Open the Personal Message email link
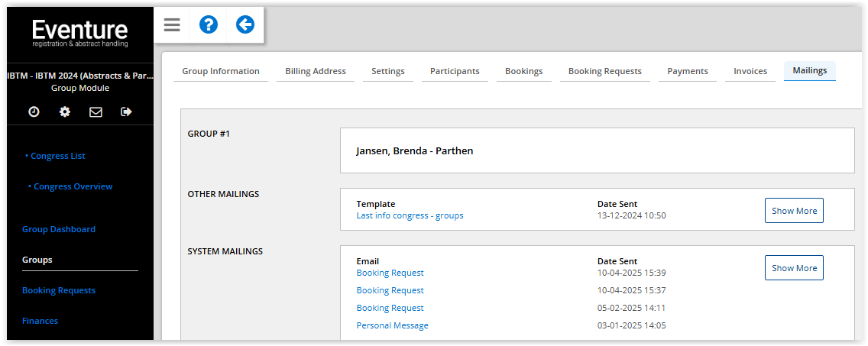 (392, 325)
